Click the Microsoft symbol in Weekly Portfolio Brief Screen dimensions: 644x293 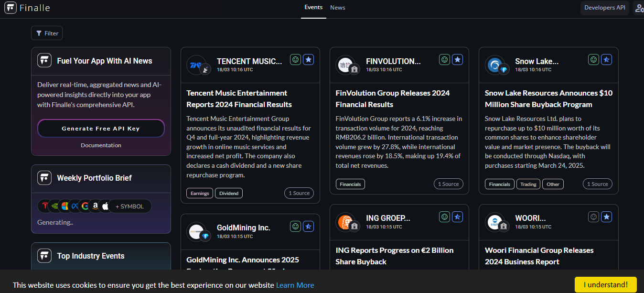point(65,206)
